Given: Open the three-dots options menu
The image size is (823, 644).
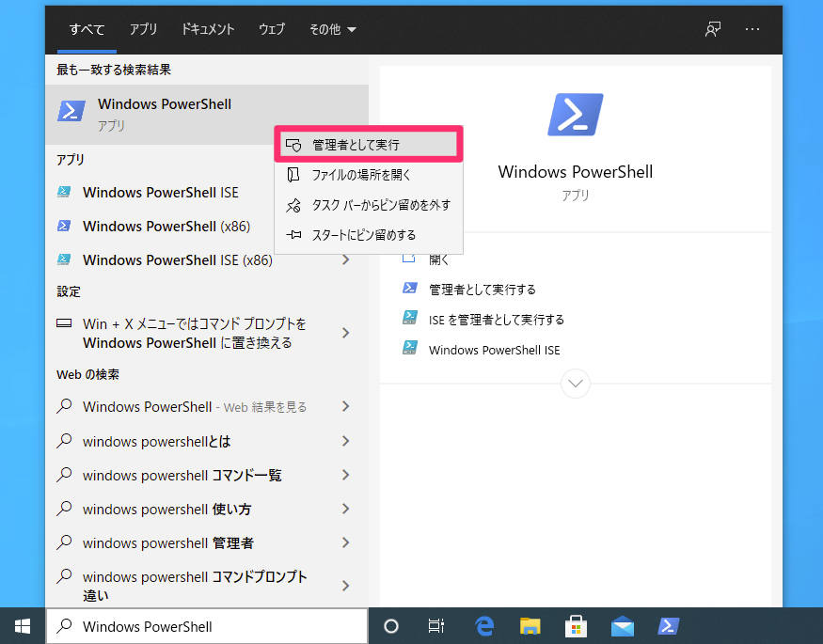Looking at the screenshot, I should point(752,29).
